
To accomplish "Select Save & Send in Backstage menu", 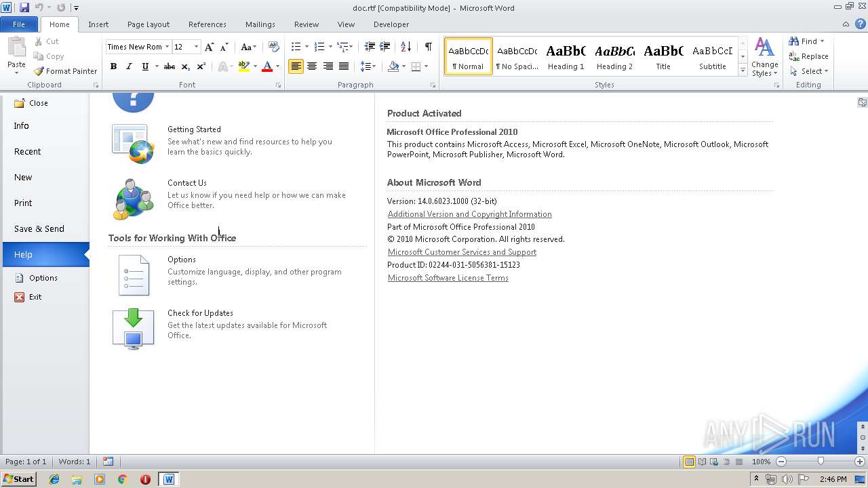I will (x=45, y=229).
